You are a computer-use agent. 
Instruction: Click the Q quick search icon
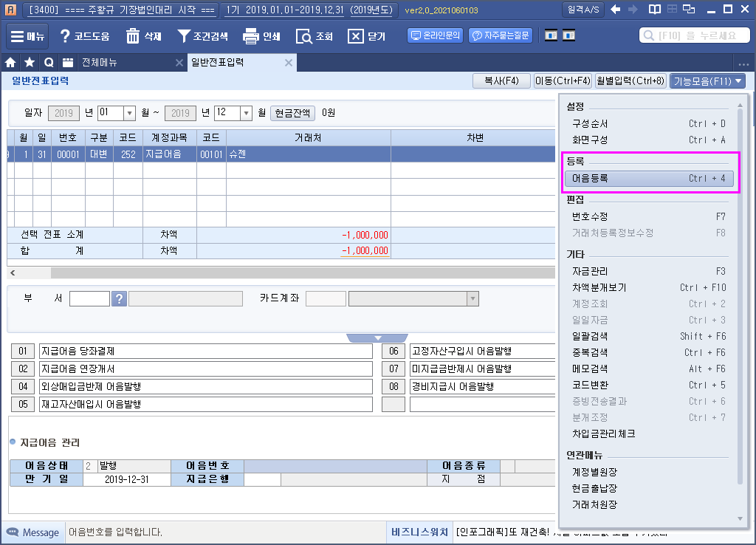(x=49, y=62)
